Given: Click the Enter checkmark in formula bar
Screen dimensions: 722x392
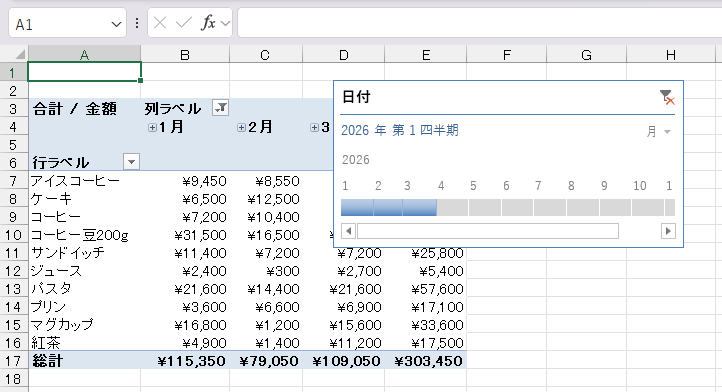Looking at the screenshot, I should coord(184,23).
